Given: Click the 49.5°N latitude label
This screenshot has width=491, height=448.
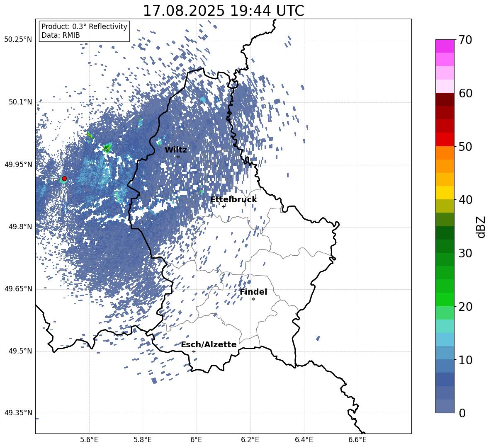Looking at the screenshot, I should coord(21,351).
